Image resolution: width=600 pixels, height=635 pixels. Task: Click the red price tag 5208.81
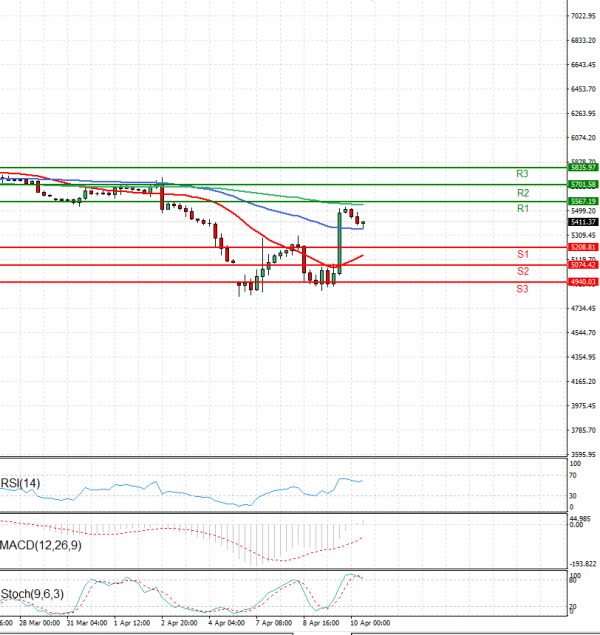(x=583, y=247)
